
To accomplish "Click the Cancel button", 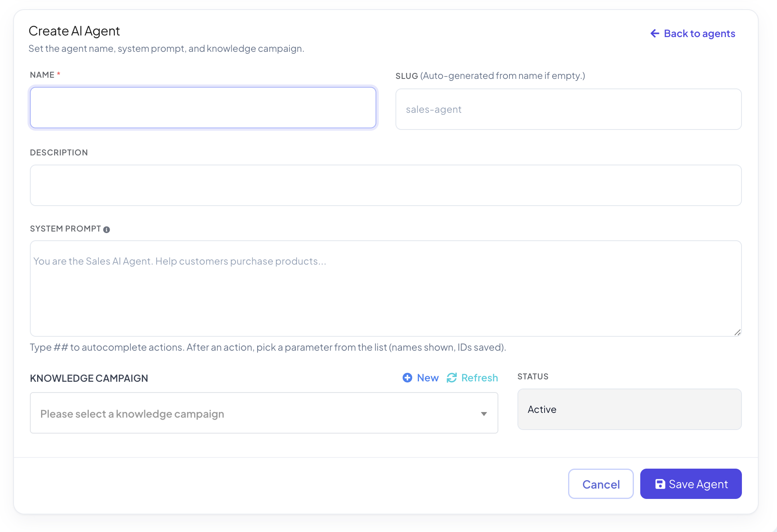I will [x=601, y=484].
